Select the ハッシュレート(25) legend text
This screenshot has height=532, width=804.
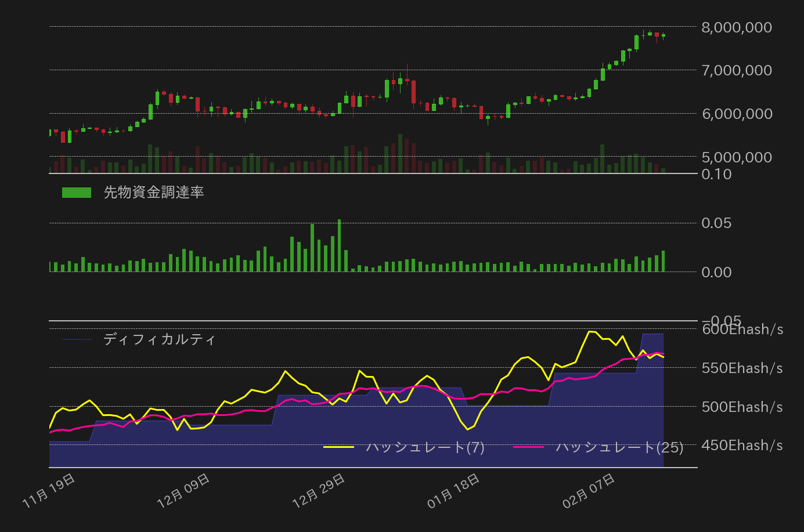coord(619,447)
